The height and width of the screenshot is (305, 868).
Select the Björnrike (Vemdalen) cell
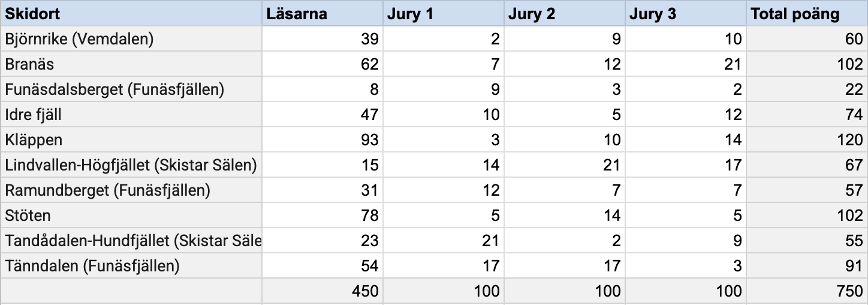coord(131,39)
